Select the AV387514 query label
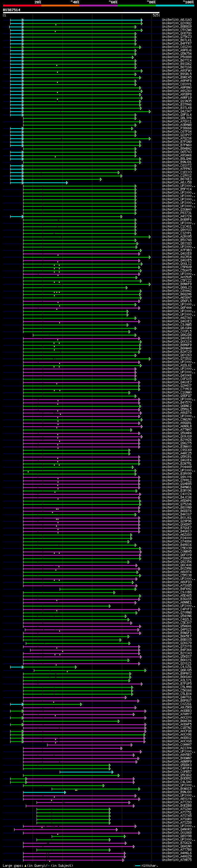The width and height of the screenshot is (197, 868). [x=11, y=10]
